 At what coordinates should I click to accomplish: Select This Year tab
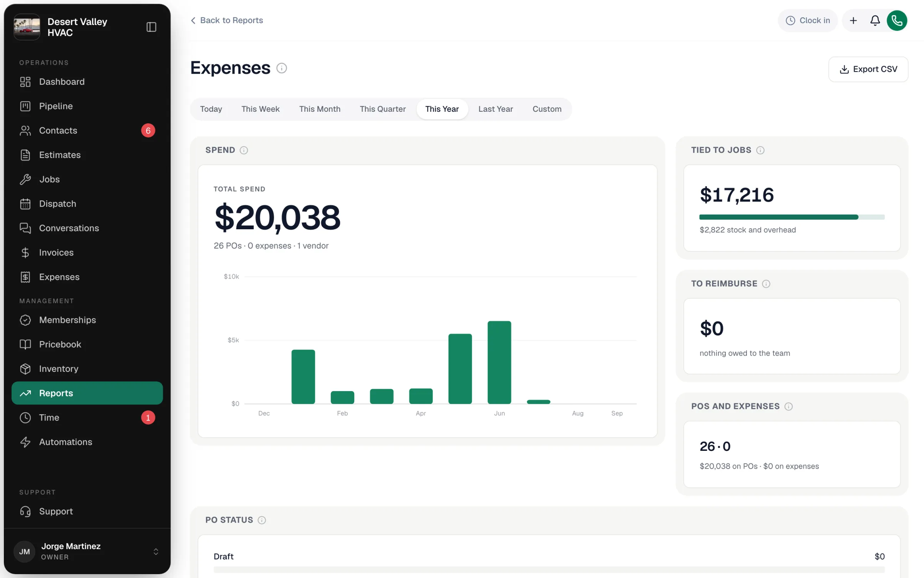pyautogui.click(x=442, y=109)
